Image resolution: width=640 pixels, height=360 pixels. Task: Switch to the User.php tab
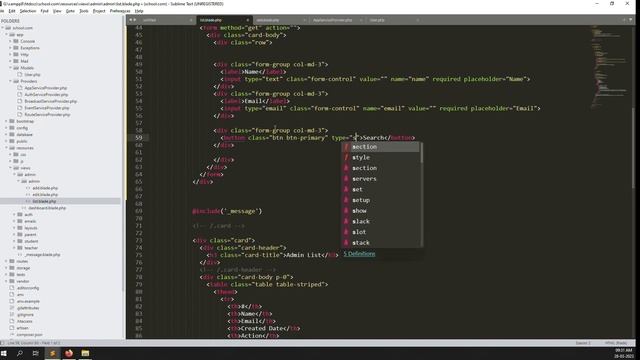click(377, 20)
